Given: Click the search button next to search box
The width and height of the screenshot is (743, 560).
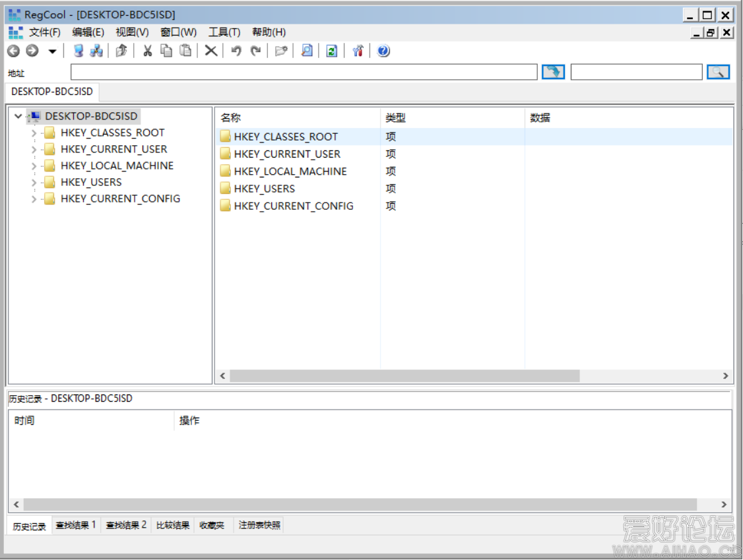Looking at the screenshot, I should pos(718,73).
